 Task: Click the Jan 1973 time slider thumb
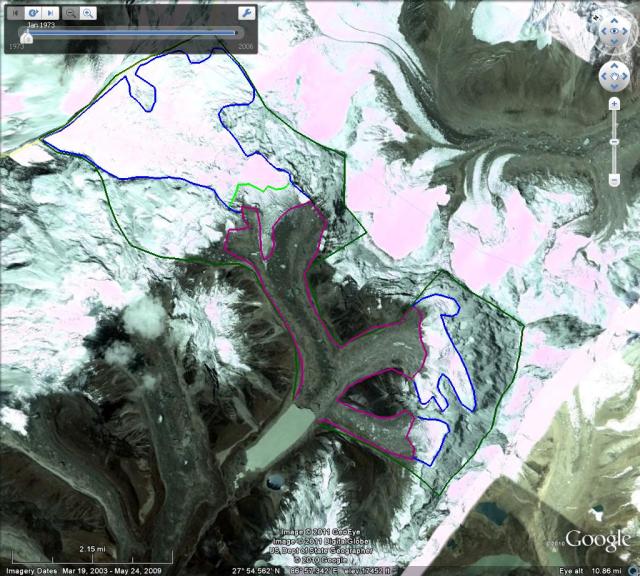[x=26, y=35]
